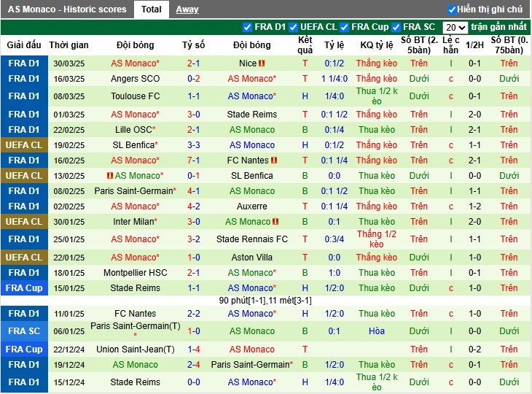532x394 pixels.
Task: Click Toulouse FC team name
Action: pyautogui.click(x=135, y=96)
